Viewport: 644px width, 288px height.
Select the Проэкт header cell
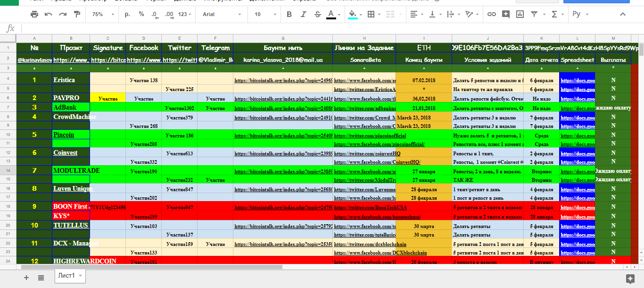click(x=71, y=48)
